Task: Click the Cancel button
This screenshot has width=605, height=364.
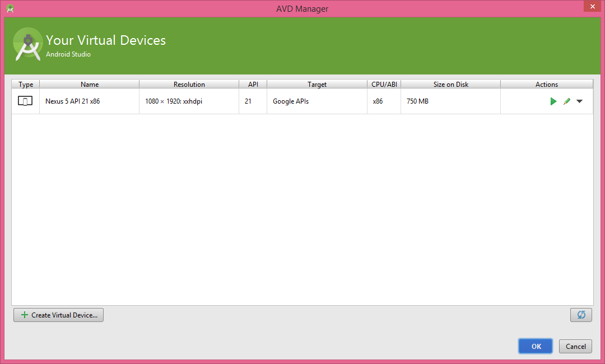Action: tap(576, 346)
